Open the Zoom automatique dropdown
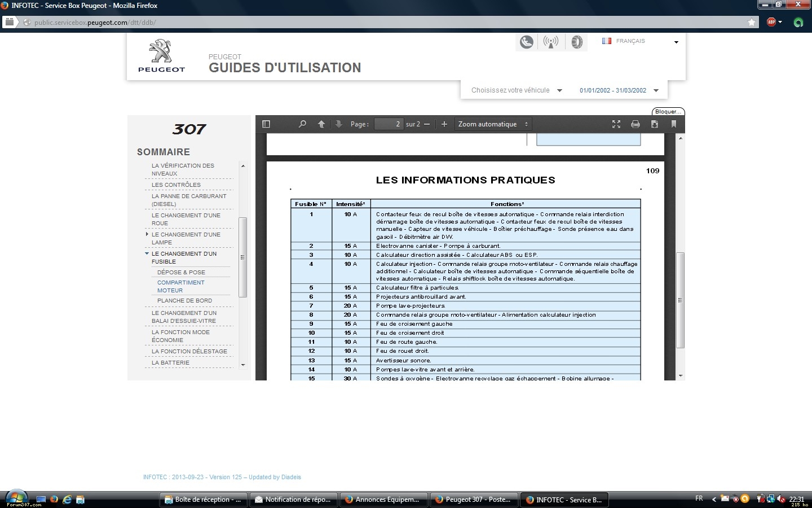Screen dimensions: 812x508 coord(493,124)
